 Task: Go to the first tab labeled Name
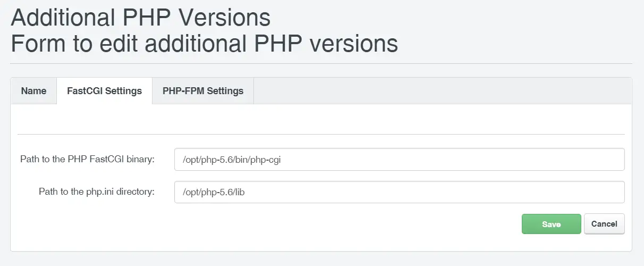click(x=33, y=91)
